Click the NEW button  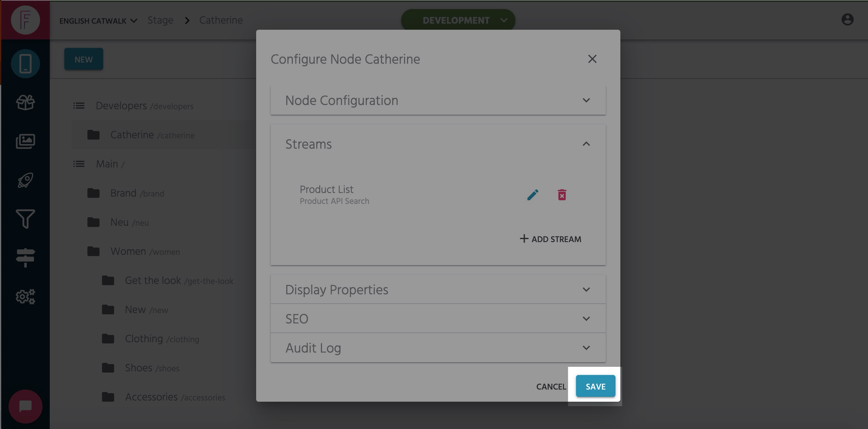tap(83, 59)
